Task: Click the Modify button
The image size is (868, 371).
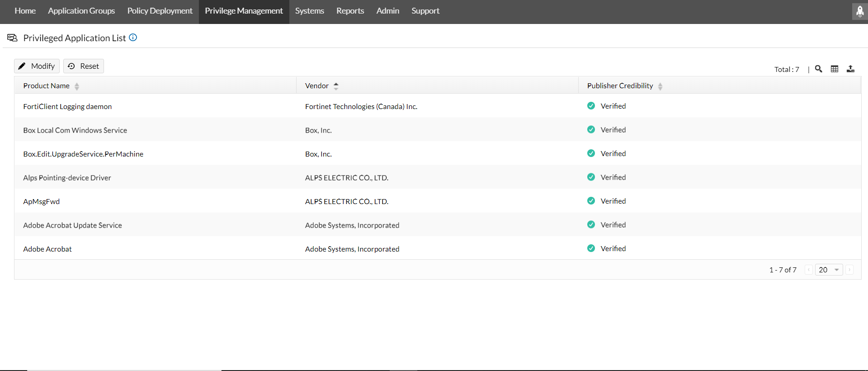Action: click(x=37, y=66)
